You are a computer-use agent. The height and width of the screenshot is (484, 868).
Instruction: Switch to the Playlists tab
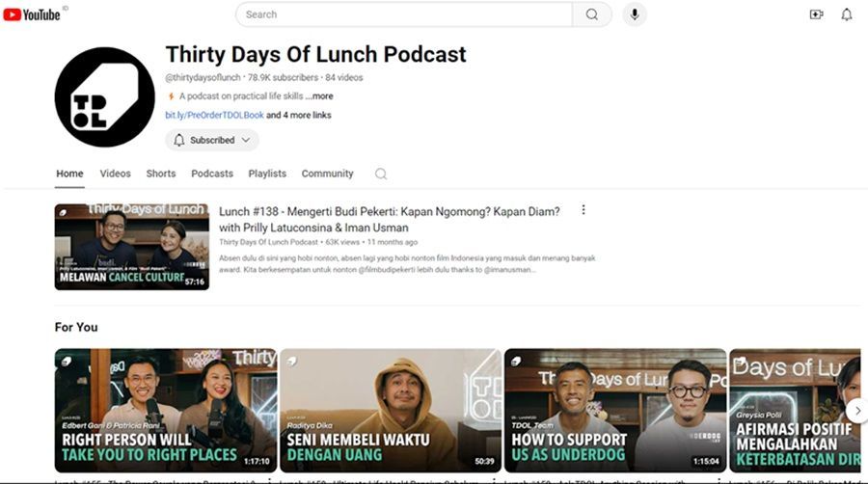pyautogui.click(x=267, y=174)
